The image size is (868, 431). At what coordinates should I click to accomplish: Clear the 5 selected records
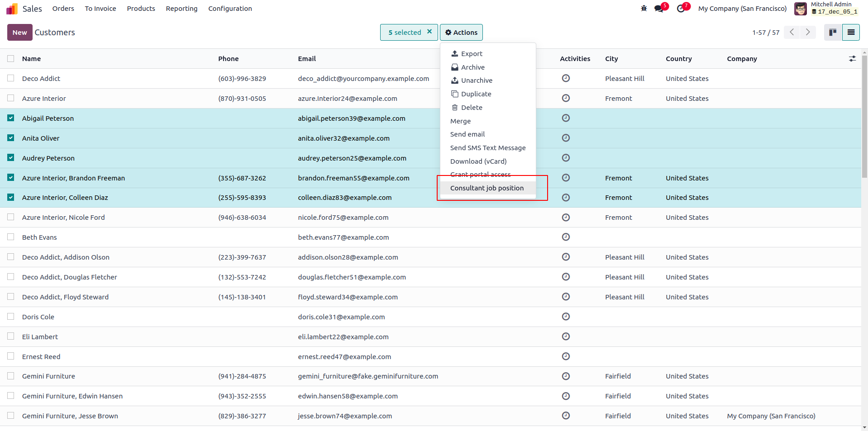429,32
